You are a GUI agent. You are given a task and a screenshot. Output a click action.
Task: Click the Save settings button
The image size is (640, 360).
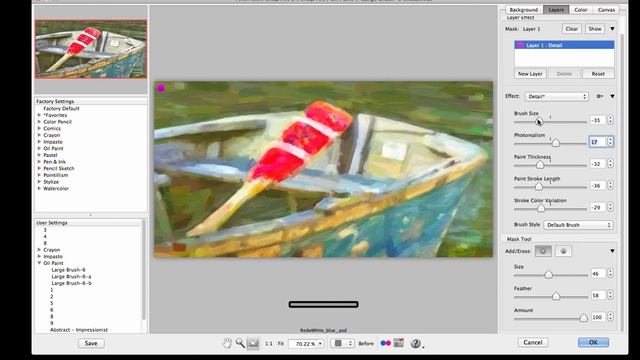point(91,343)
